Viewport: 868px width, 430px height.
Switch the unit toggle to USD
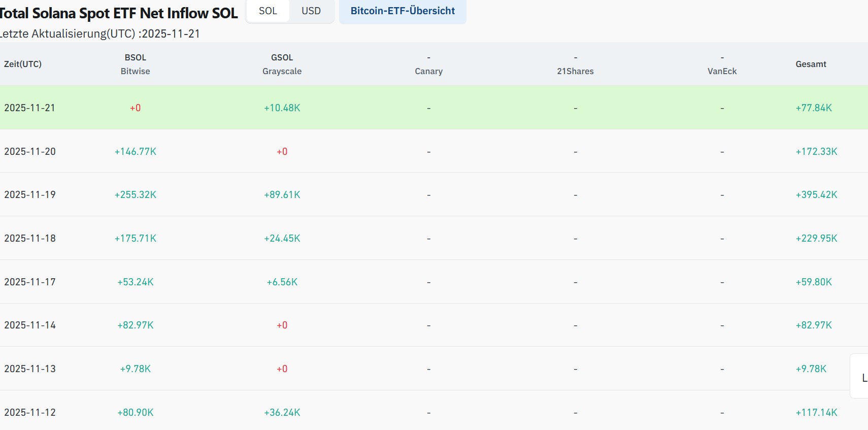[311, 11]
